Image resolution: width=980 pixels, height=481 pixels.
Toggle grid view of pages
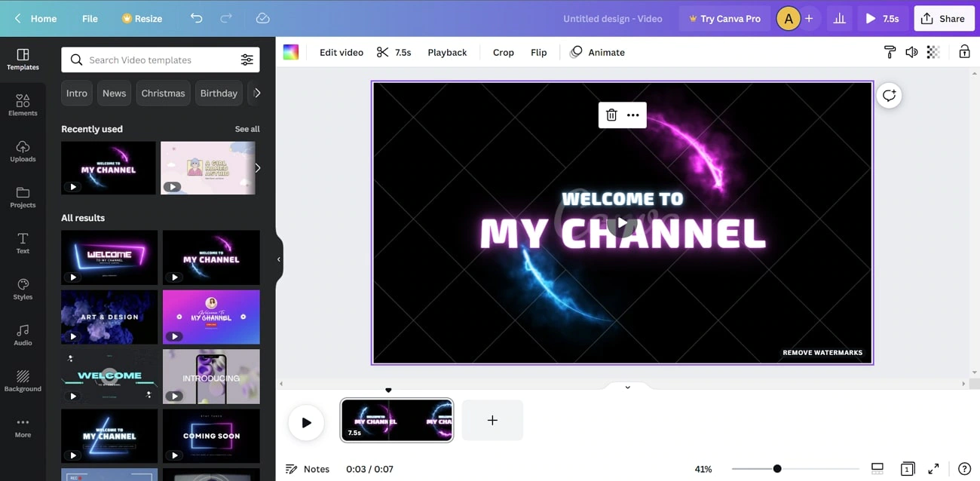pyautogui.click(x=908, y=469)
